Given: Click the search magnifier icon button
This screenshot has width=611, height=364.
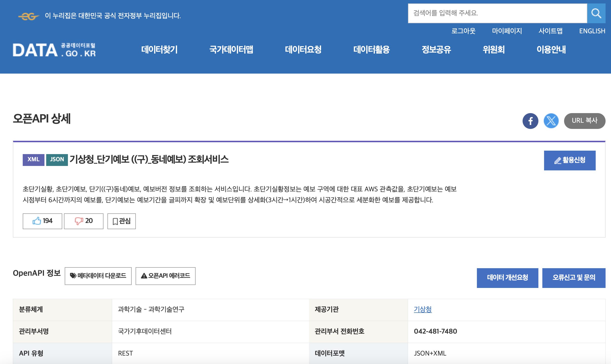Looking at the screenshot, I should pos(596,13).
